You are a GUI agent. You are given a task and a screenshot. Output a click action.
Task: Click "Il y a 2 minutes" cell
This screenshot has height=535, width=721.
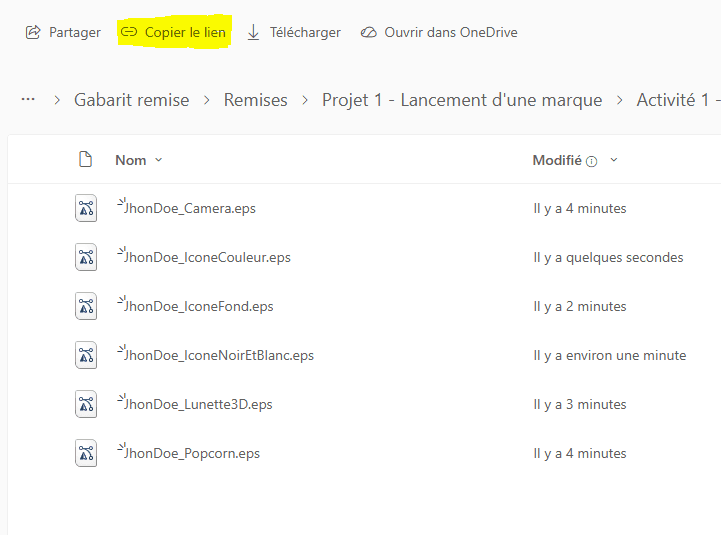click(x=580, y=306)
